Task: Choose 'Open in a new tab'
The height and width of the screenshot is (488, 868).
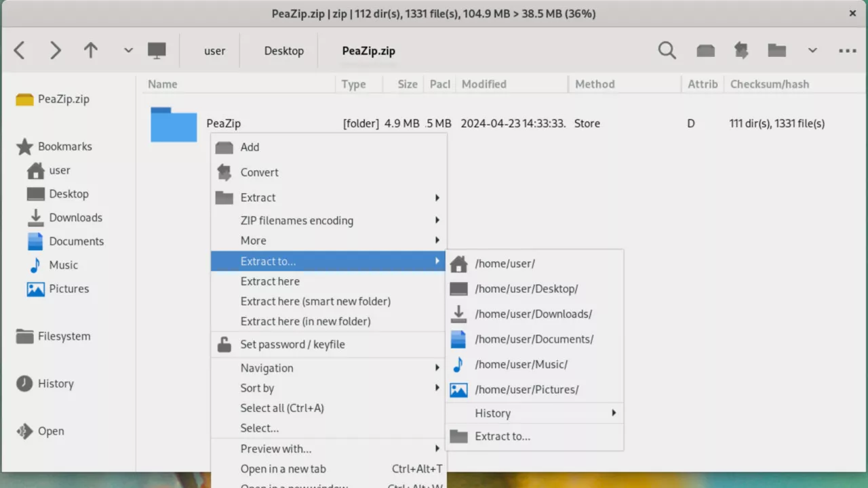Action: point(329,469)
